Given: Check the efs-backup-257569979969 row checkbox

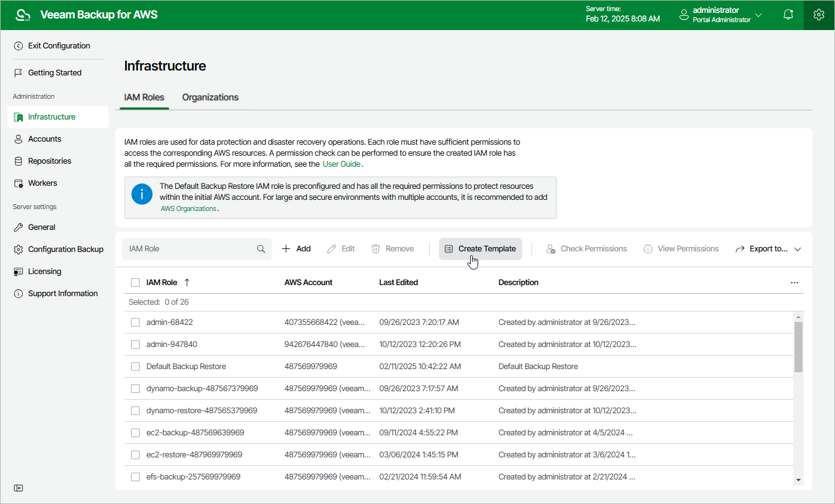Looking at the screenshot, I should (x=135, y=477).
